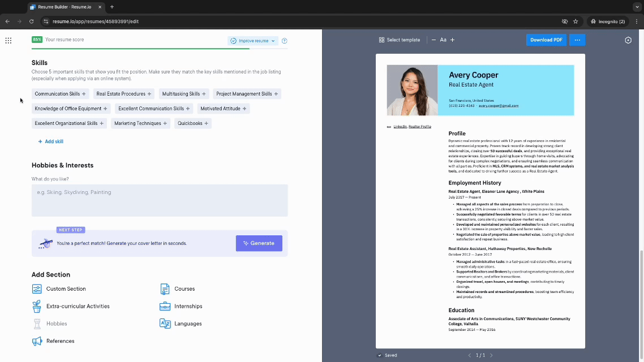The width and height of the screenshot is (644, 362).
Task: Click the Languages section icon
Action: click(164, 324)
